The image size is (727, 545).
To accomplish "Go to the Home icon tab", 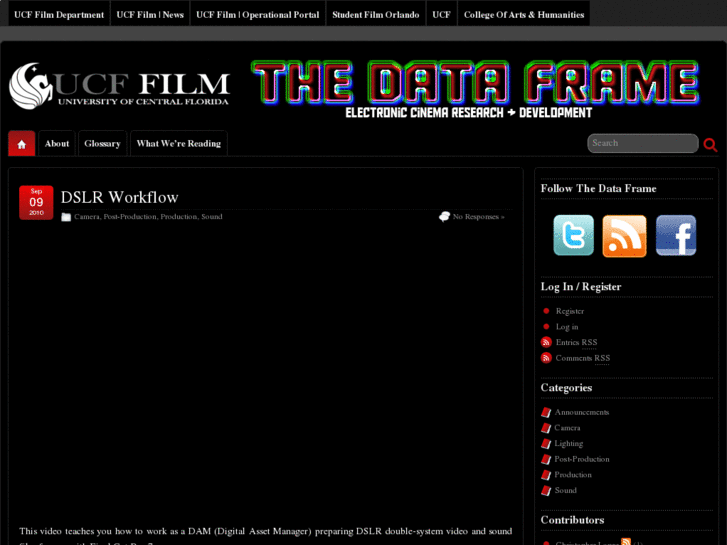I will point(21,144).
